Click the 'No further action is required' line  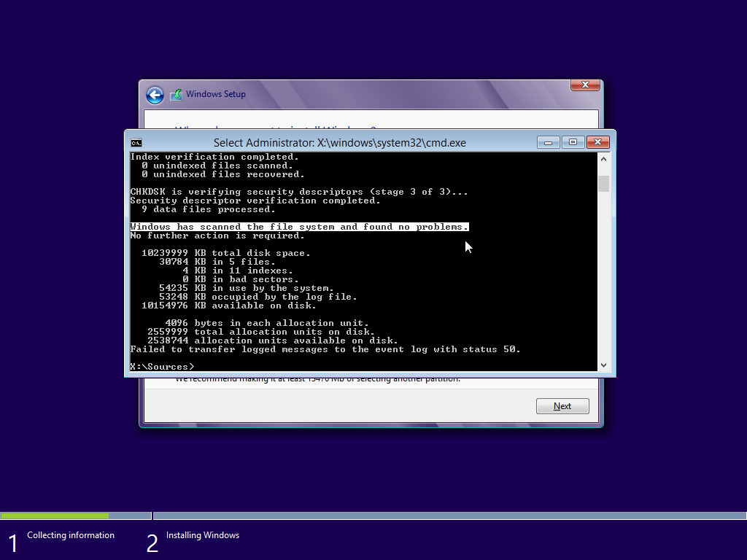pos(217,236)
